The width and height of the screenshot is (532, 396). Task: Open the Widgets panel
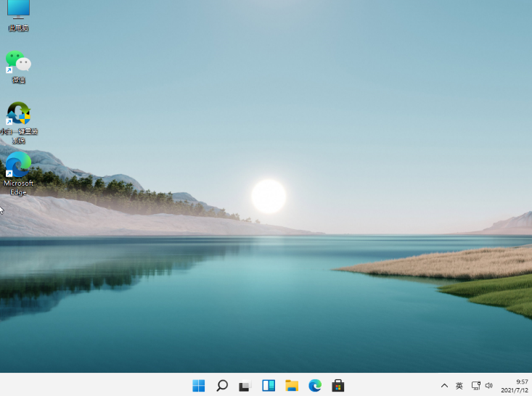(269, 386)
